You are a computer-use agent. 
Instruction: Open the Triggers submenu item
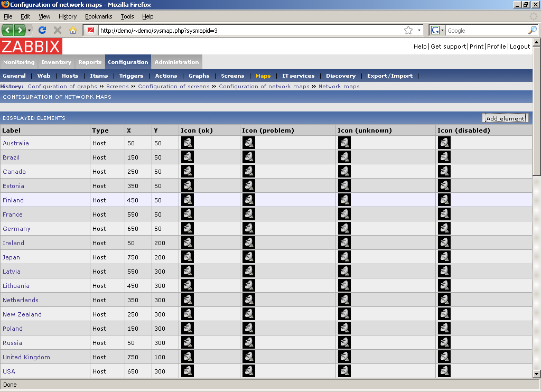click(131, 76)
